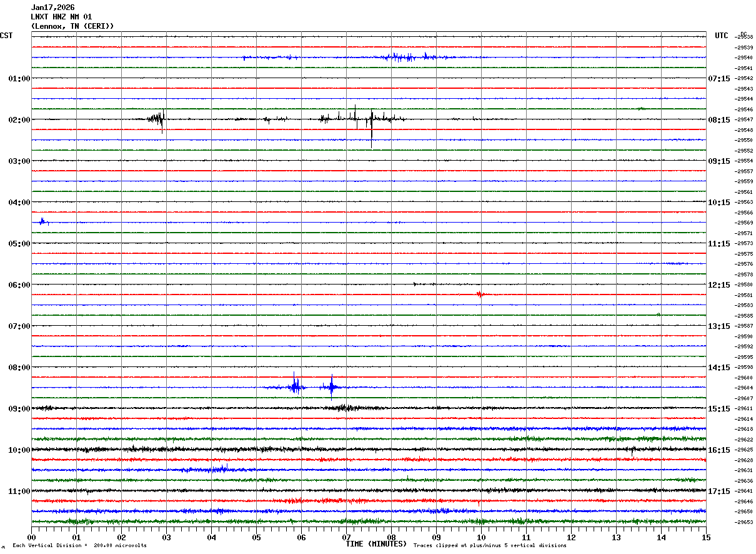Click the DC offset value -29611
The height and width of the screenshot is (554, 756).
(744, 408)
